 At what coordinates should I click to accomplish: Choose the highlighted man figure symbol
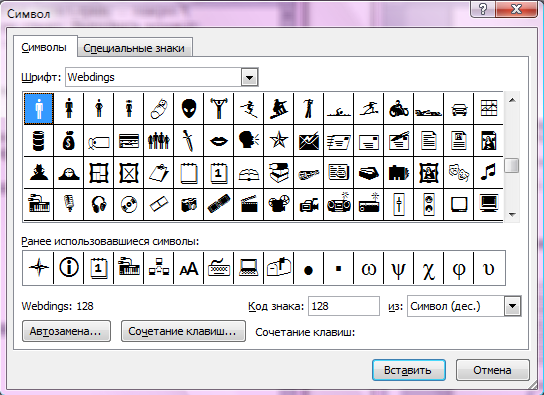[x=39, y=109]
